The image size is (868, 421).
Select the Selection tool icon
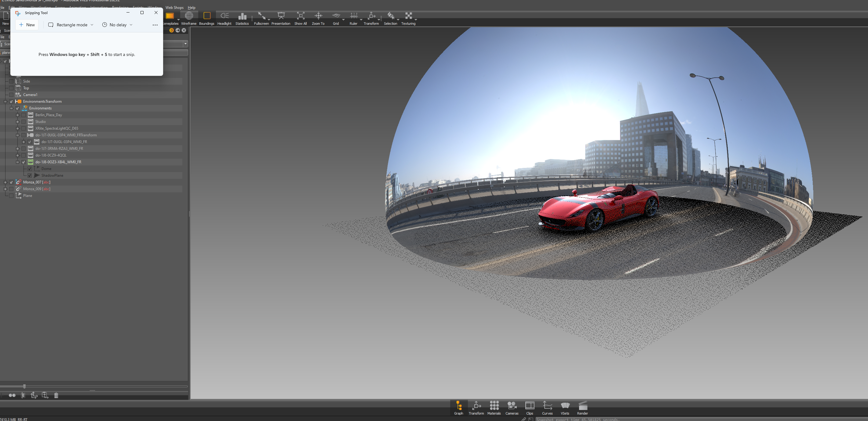click(391, 19)
